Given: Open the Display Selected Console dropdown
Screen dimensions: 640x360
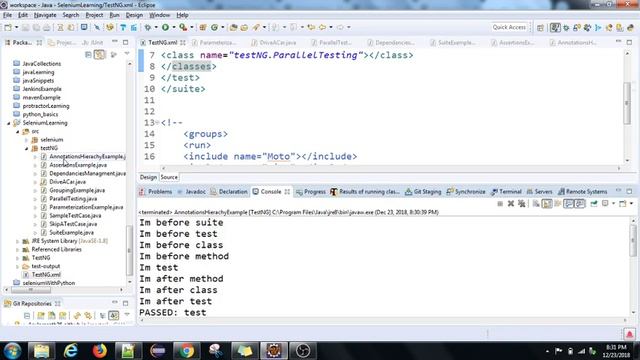Looking at the screenshot, I should tap(613, 203).
